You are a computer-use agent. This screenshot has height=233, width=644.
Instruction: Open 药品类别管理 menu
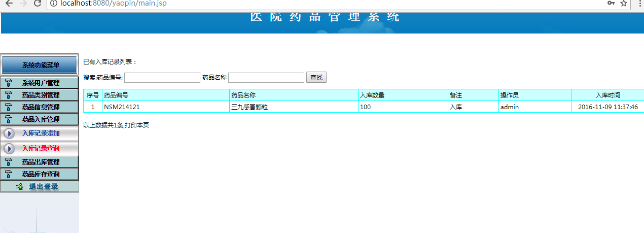(40, 95)
